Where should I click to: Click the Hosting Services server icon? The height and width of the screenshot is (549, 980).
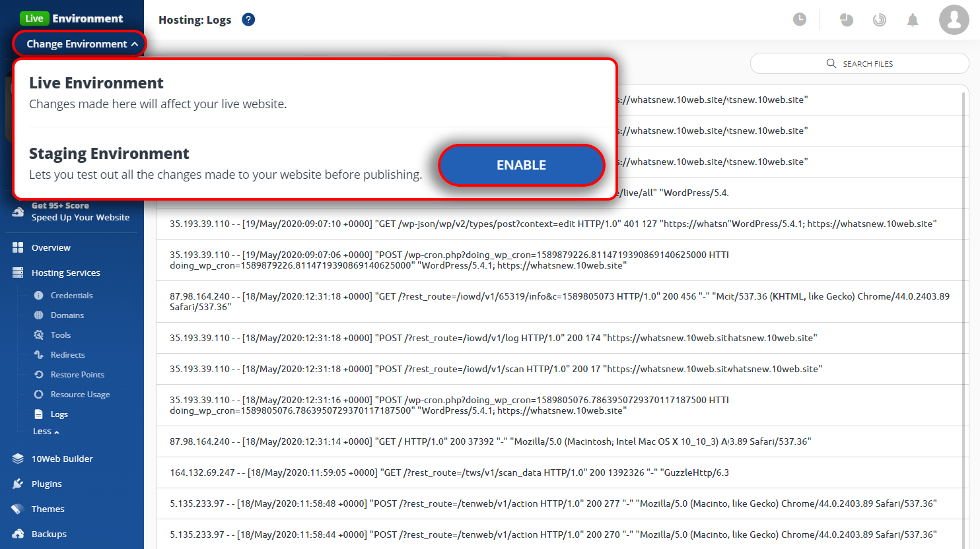[18, 273]
